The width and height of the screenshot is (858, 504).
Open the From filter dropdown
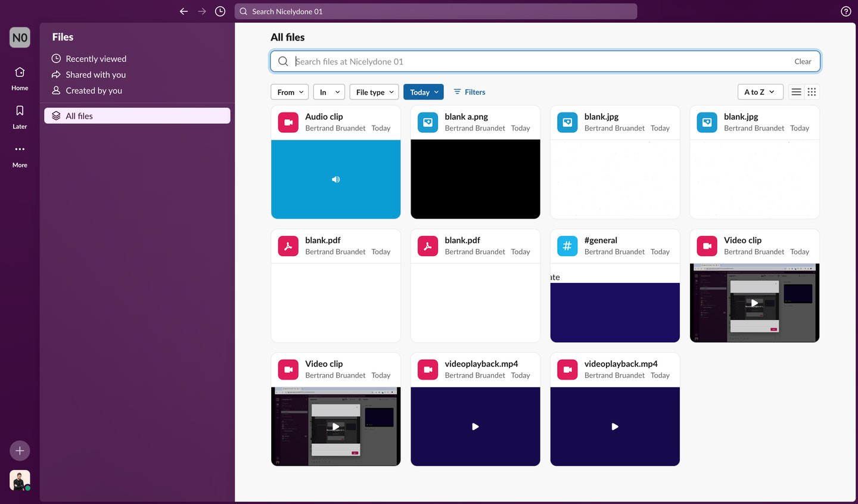tap(289, 92)
